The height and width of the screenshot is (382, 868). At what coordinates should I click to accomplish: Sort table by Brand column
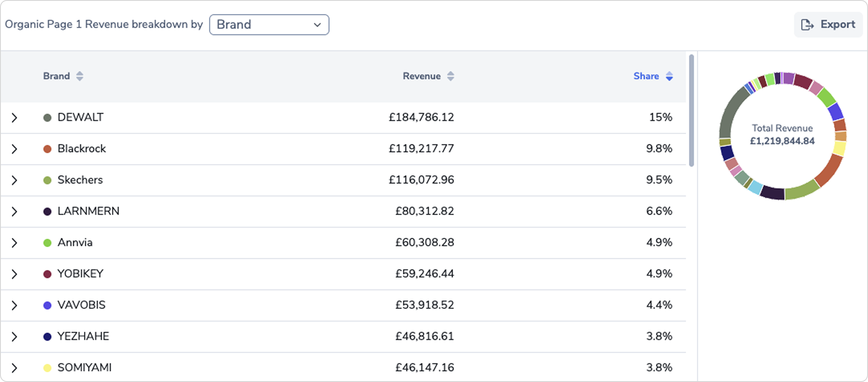tap(79, 76)
